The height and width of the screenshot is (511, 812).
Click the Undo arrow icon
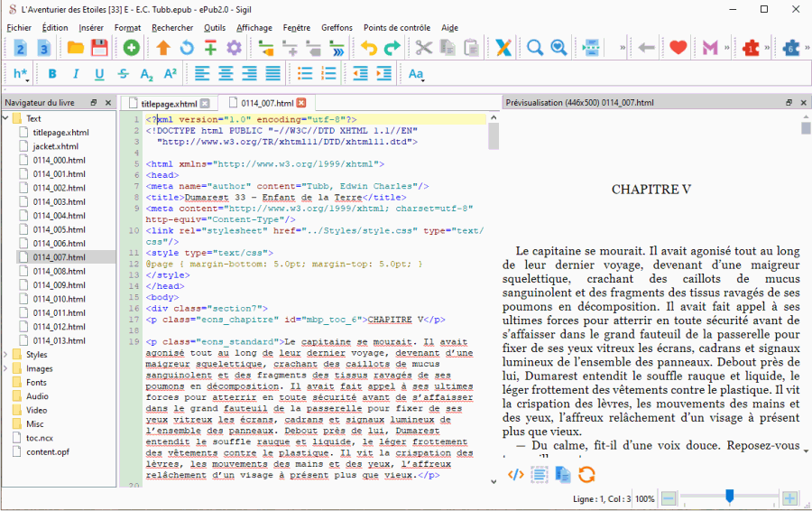pyautogui.click(x=369, y=48)
